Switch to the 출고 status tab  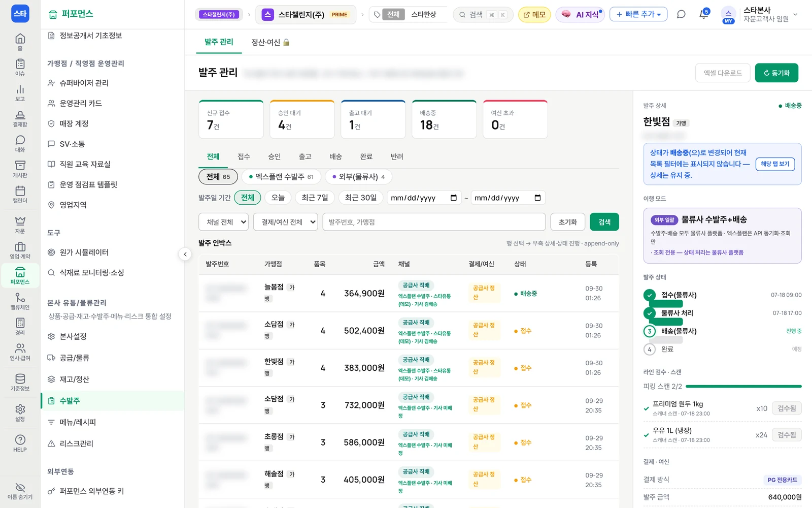tap(305, 156)
